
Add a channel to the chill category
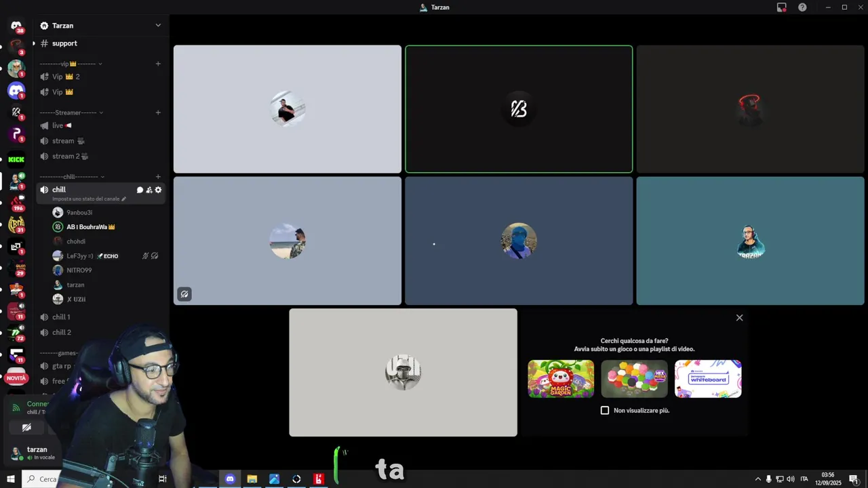[158, 177]
